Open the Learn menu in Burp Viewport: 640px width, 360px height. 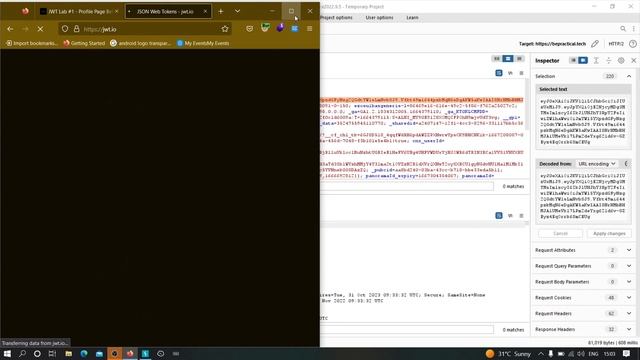click(x=412, y=18)
